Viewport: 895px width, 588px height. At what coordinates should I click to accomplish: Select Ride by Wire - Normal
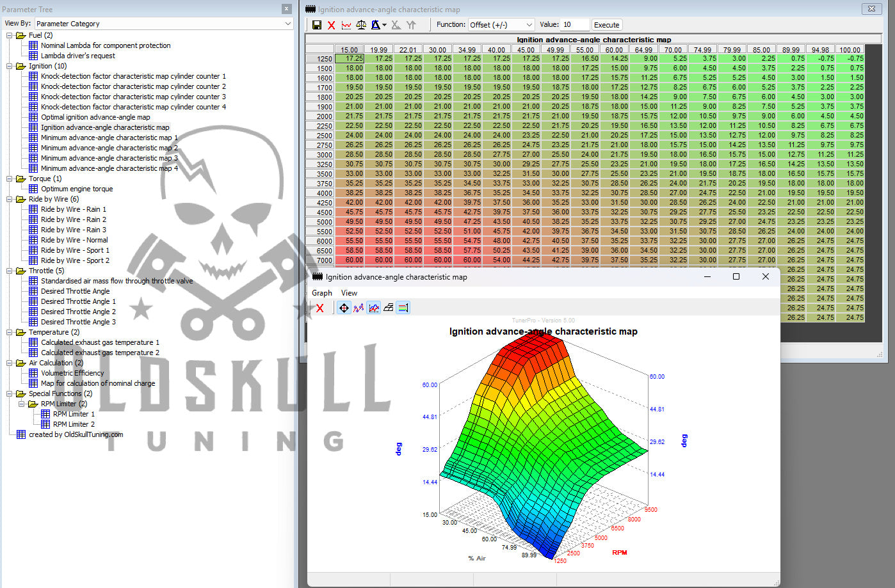click(x=74, y=240)
